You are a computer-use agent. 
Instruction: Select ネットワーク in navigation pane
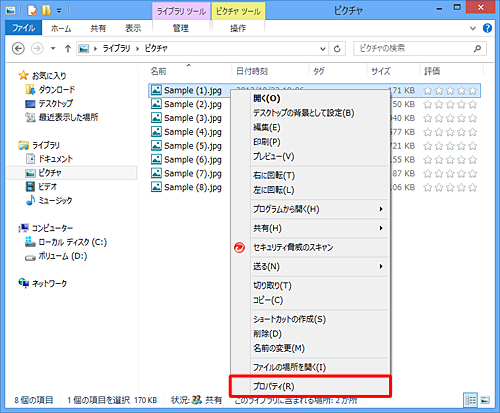[x=43, y=284]
